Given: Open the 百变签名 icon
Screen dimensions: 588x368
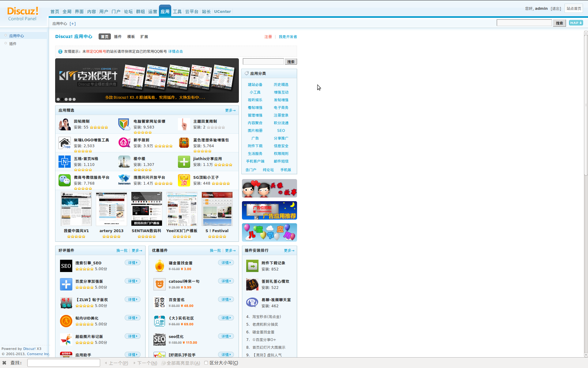Looking at the screenshot, I should 160,303.
